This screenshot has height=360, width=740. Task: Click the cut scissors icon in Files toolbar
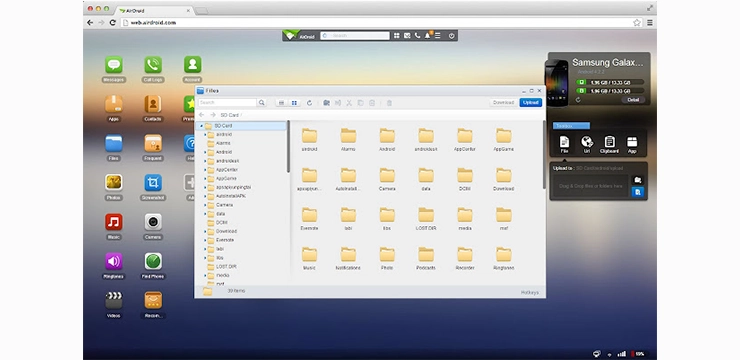349,103
